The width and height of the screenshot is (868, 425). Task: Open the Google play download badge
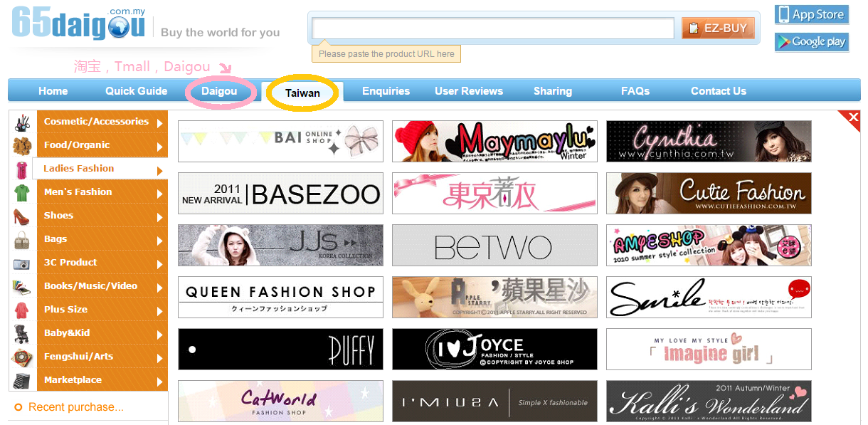[x=812, y=42]
